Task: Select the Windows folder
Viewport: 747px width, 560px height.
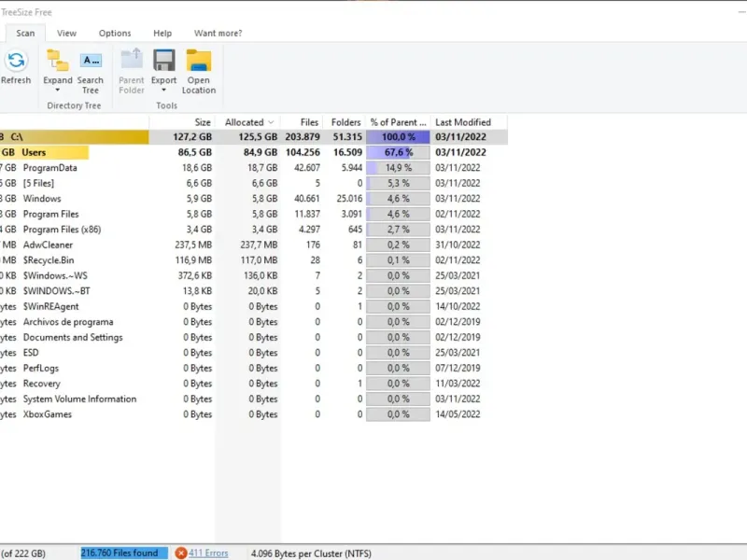Action: [x=42, y=199]
